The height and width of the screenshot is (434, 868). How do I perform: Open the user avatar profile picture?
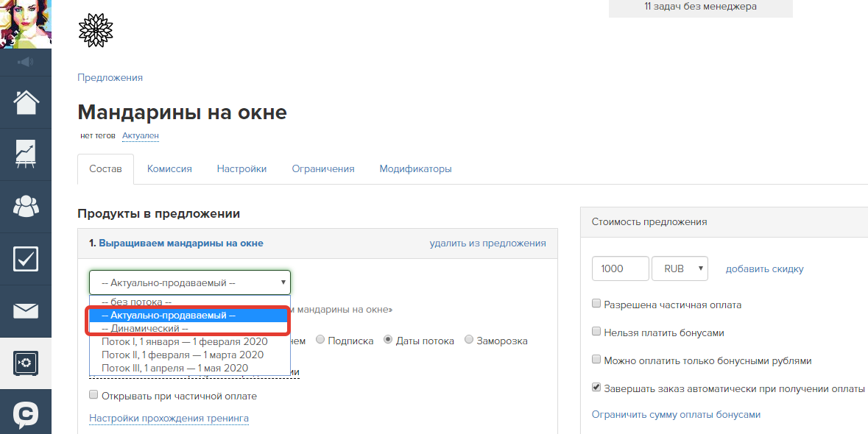coord(26,24)
